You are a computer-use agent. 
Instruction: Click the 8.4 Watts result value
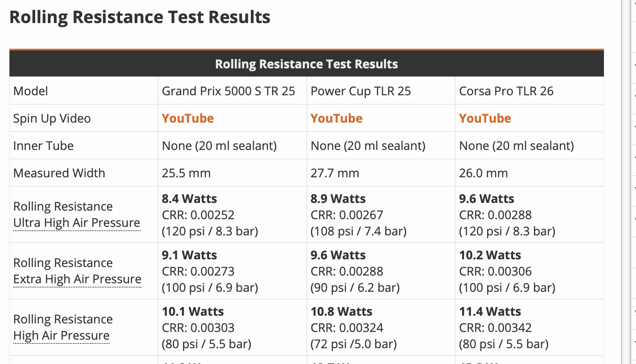click(189, 199)
